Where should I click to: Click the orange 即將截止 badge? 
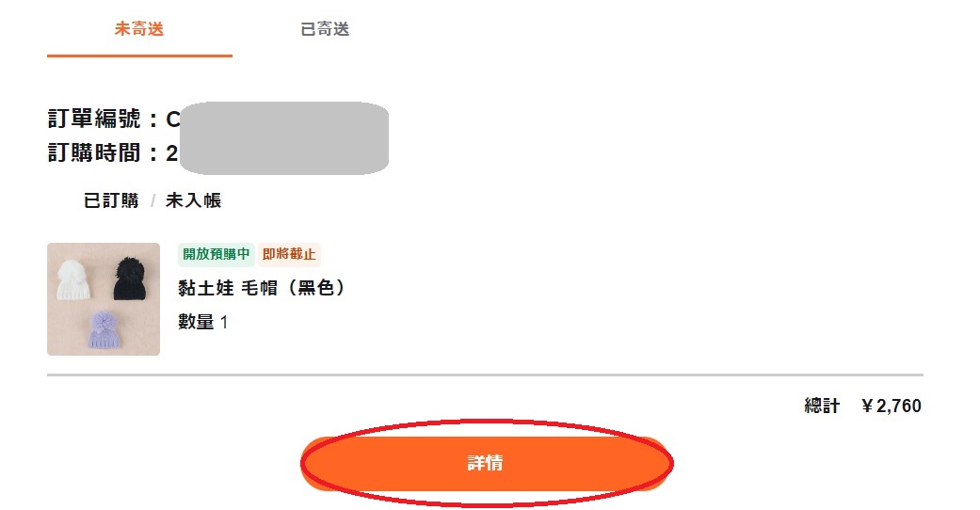pos(289,254)
